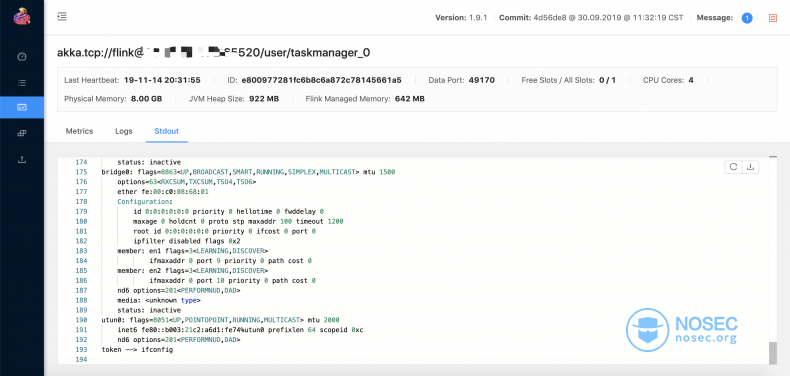Switch to the Metrics tab
The width and height of the screenshot is (790, 376).
[x=80, y=131]
